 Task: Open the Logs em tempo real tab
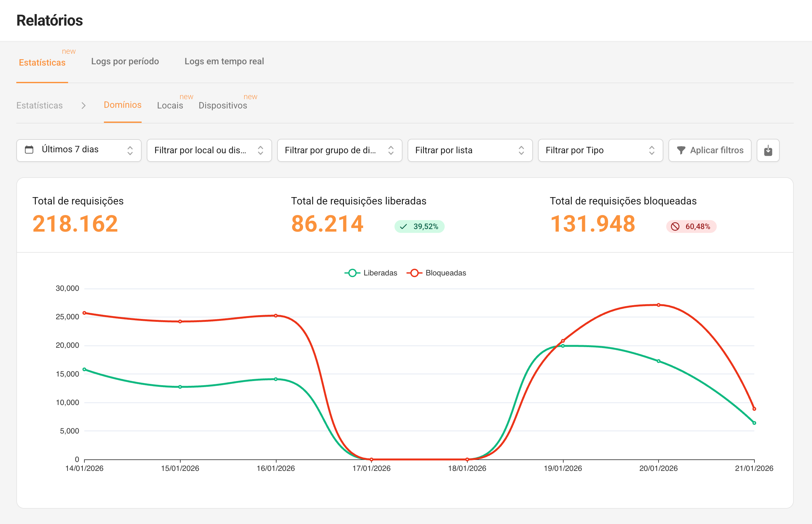click(224, 61)
